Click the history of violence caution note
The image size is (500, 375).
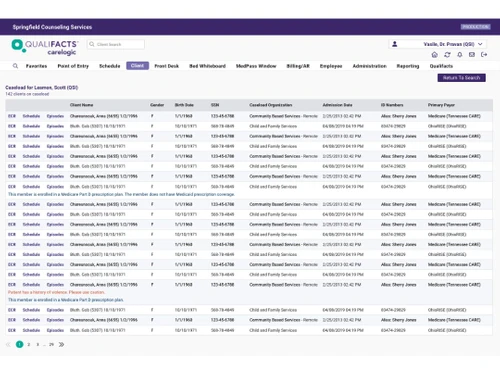pyautogui.click(x=56, y=292)
